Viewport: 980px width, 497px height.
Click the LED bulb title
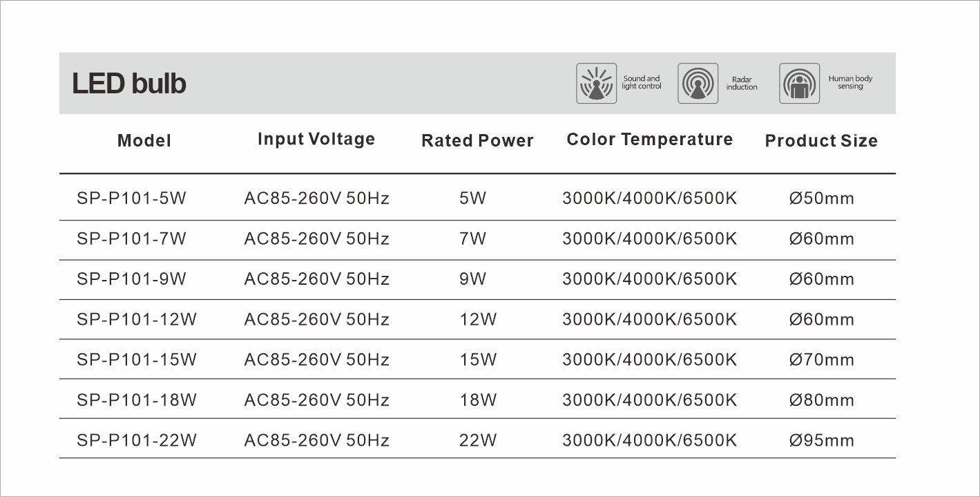coord(129,84)
